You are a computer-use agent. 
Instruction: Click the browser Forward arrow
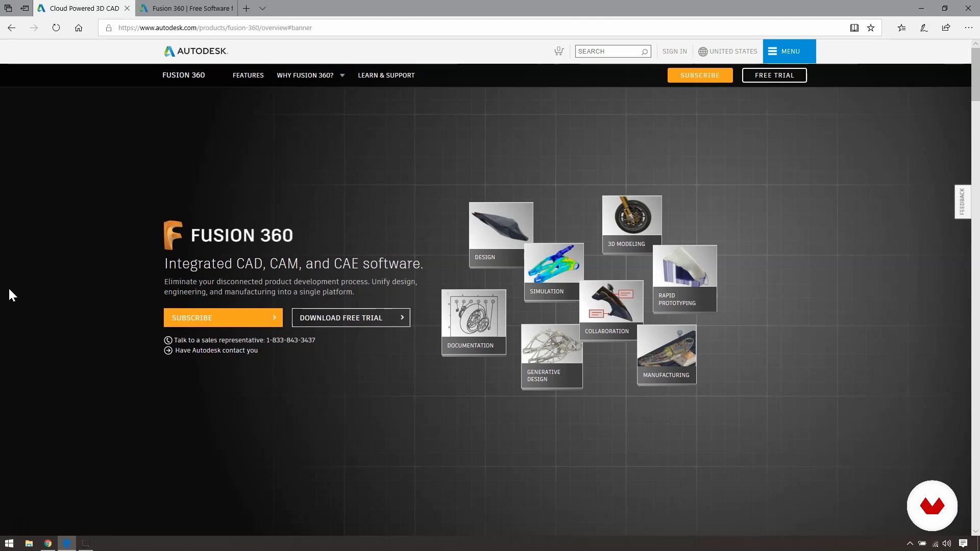tap(34, 28)
